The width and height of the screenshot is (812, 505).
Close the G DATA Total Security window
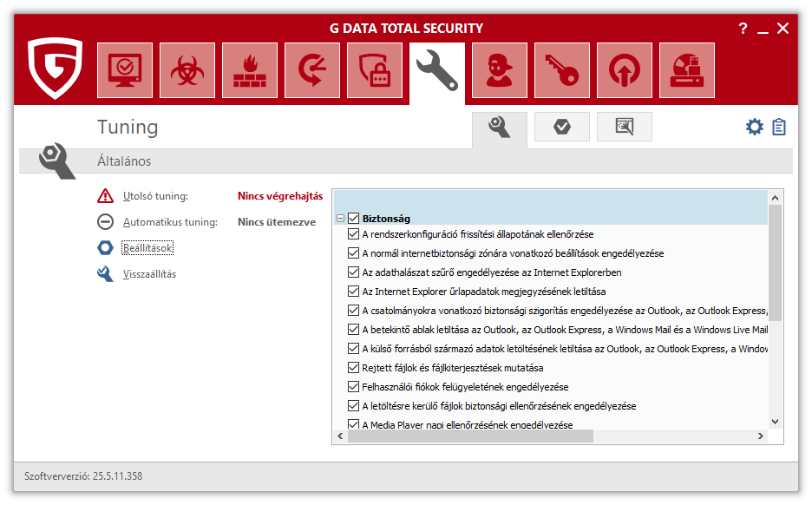point(783,28)
